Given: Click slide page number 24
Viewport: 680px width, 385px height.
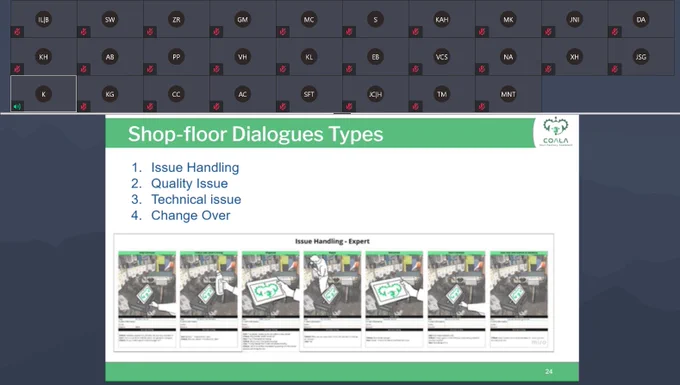Looking at the screenshot, I should tap(549, 372).
